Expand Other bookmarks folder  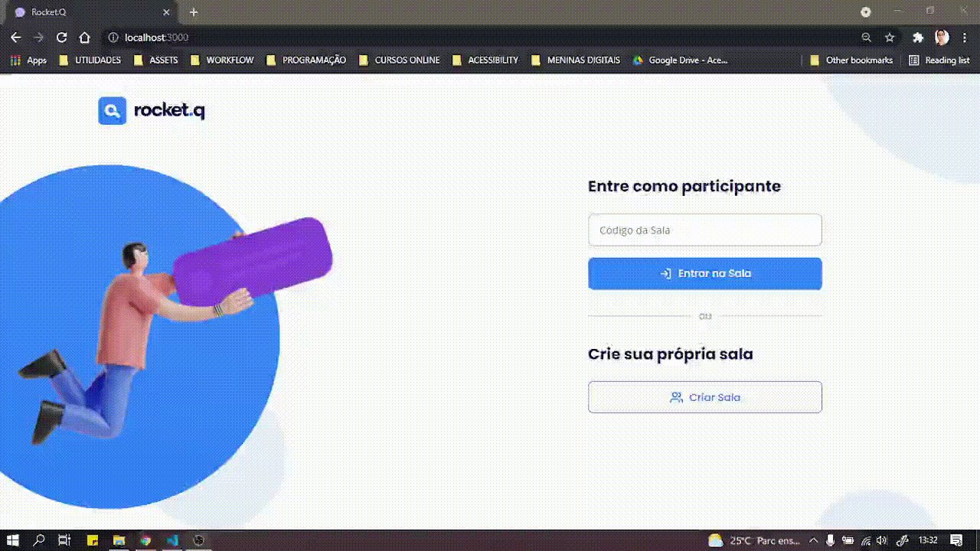click(x=851, y=60)
